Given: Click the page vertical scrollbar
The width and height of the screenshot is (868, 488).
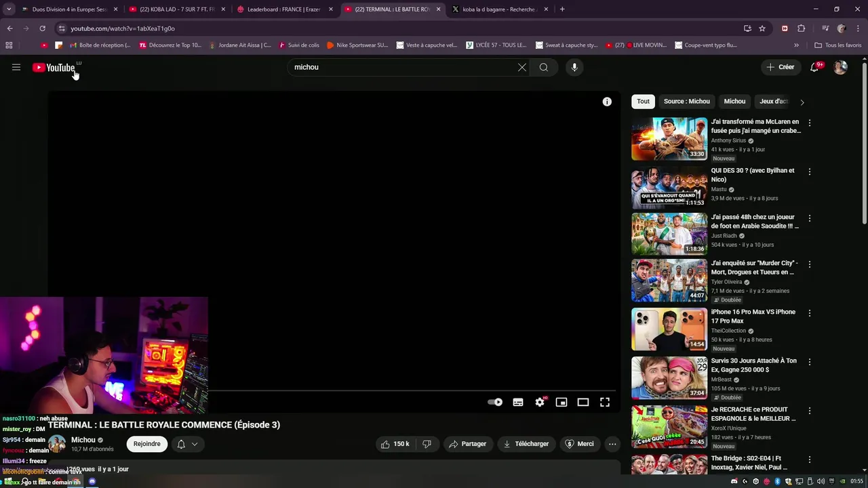Looking at the screenshot, I should click(864, 142).
